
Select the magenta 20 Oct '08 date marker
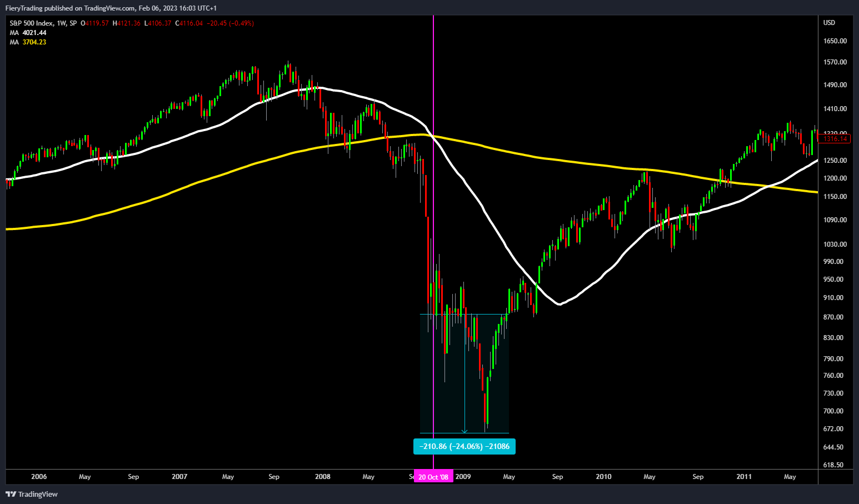[x=433, y=477]
